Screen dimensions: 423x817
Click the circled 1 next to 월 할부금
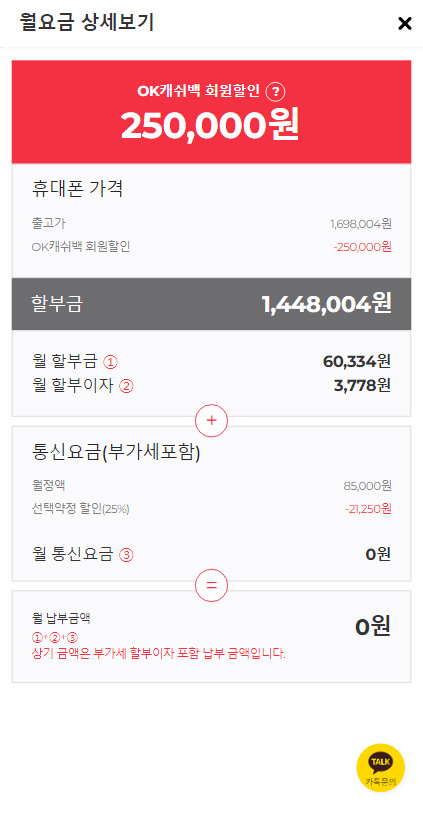pos(110,362)
